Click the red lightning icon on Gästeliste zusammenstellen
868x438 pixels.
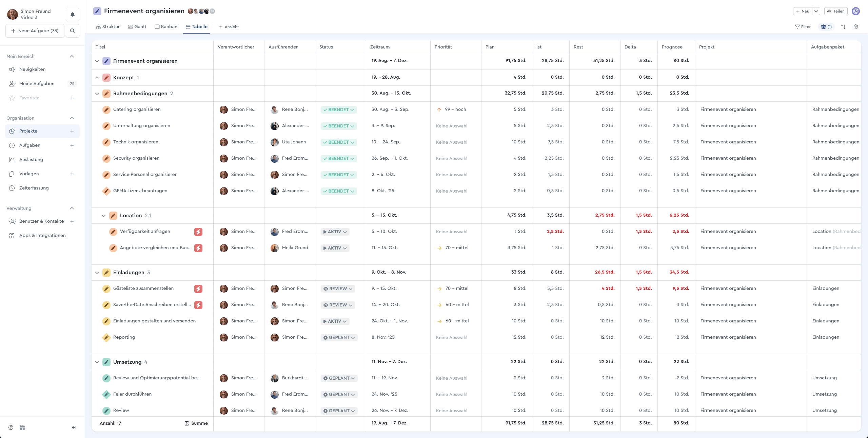(x=198, y=288)
